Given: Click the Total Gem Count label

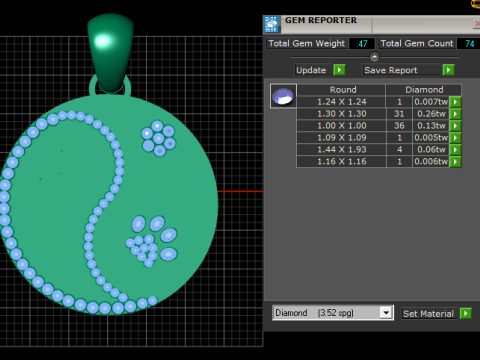Looking at the screenshot, I should (417, 44).
